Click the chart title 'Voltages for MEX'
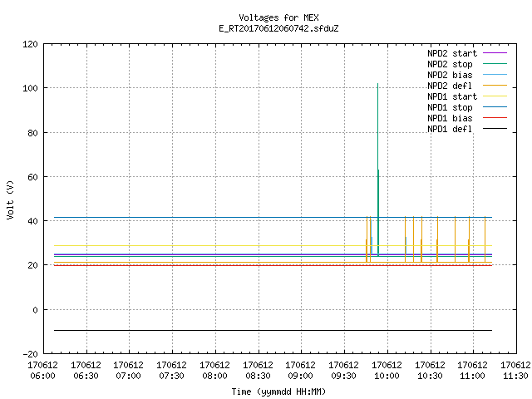532x399 pixels. [278, 17]
